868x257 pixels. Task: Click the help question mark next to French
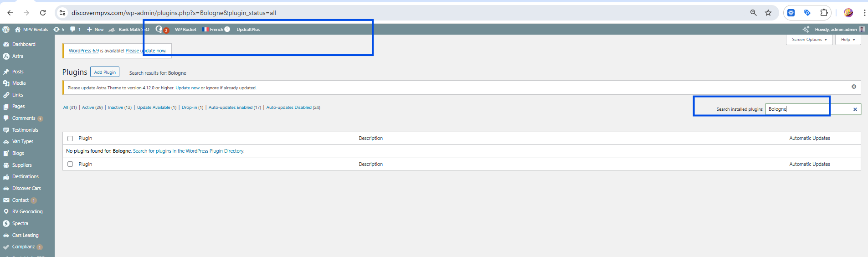coord(227,29)
